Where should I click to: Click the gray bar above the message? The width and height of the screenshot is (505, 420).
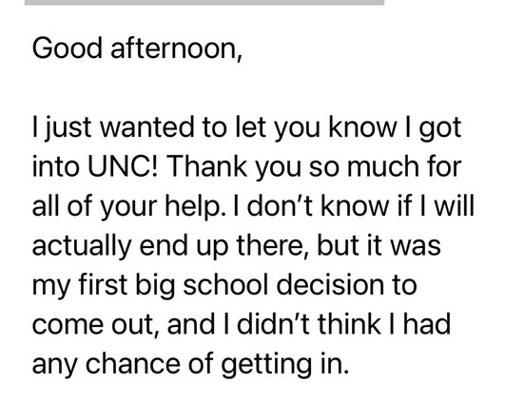click(x=204, y=2)
